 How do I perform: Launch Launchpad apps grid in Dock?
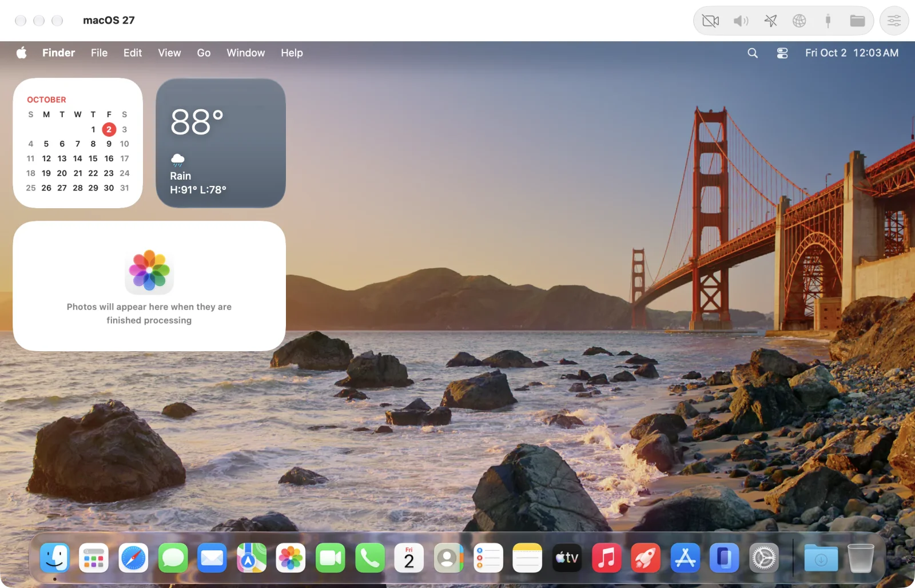click(x=94, y=558)
